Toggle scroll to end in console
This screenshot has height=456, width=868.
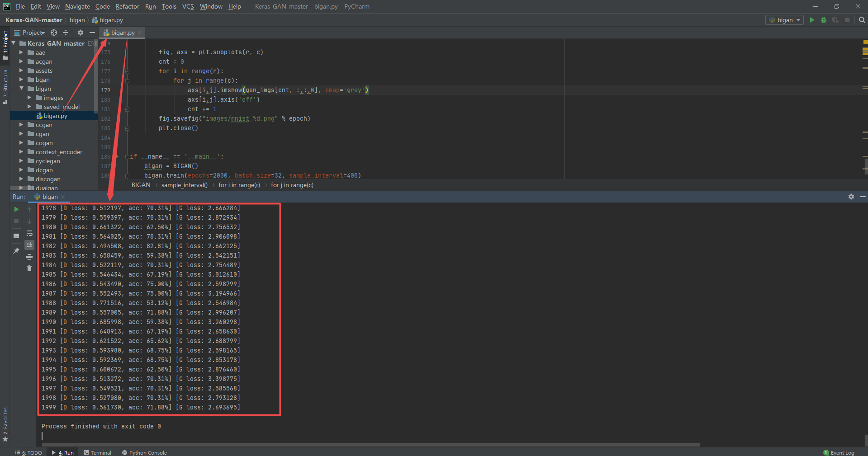(x=29, y=244)
